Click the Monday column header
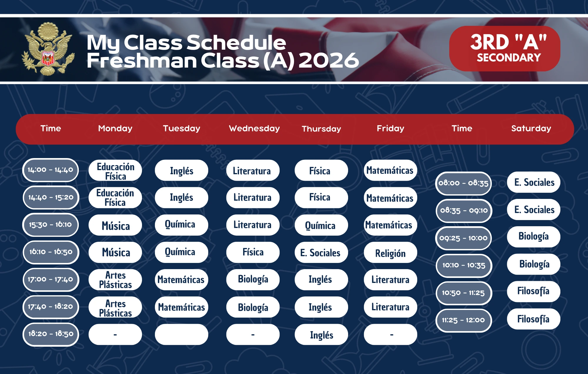The image size is (588, 374). (x=115, y=128)
